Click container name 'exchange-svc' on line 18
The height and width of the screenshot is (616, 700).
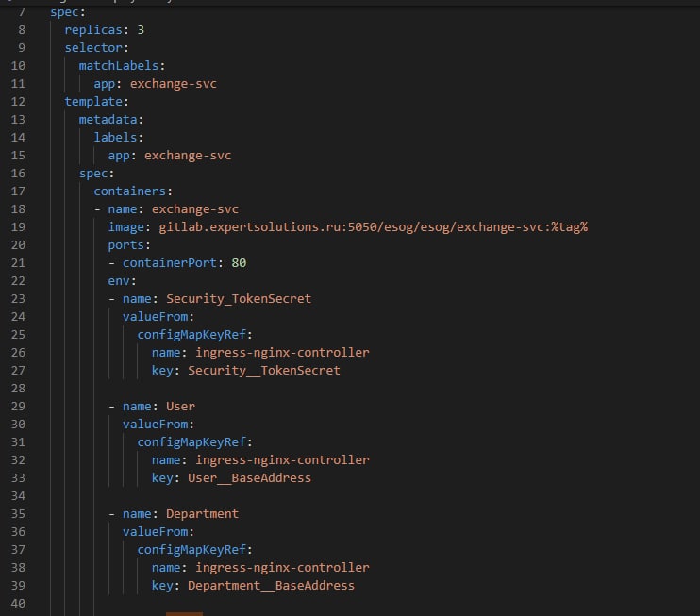195,208
